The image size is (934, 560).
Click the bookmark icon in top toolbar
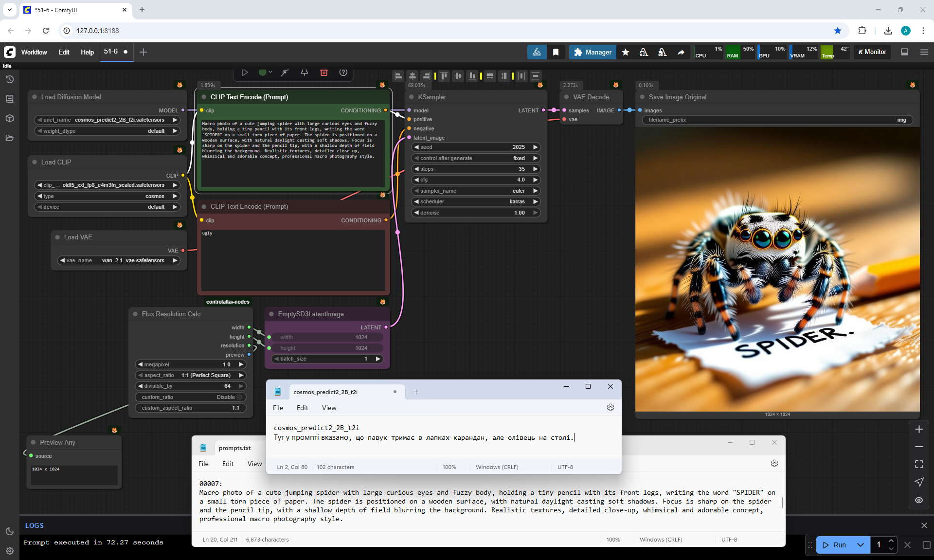556,52
